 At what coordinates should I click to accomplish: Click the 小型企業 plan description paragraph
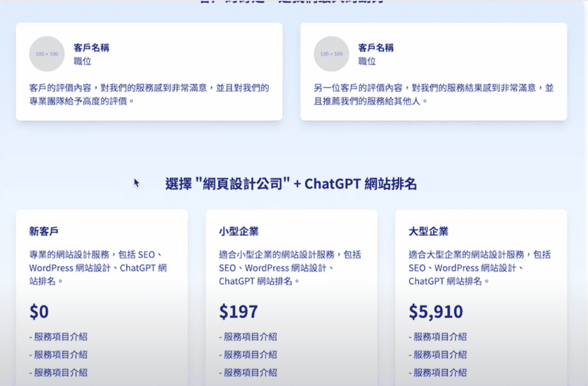click(x=290, y=268)
